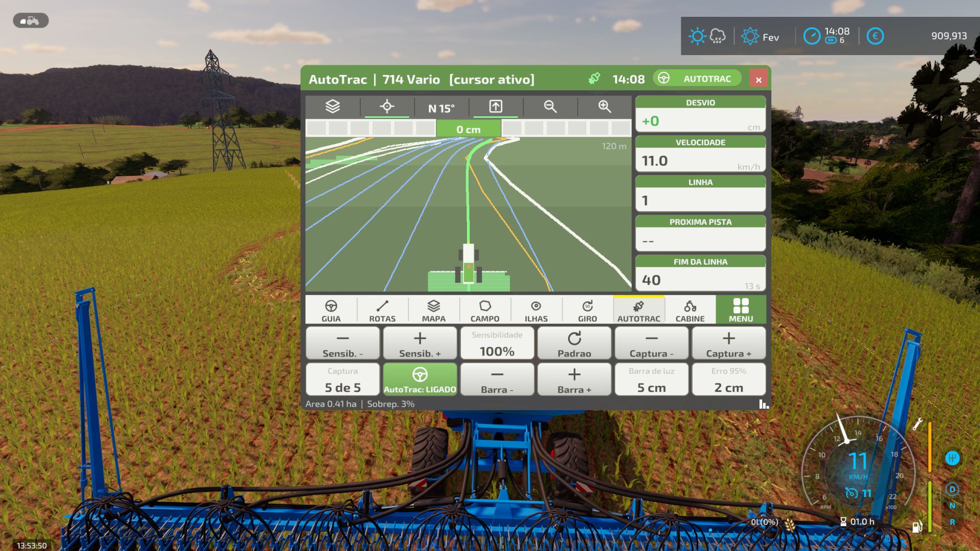This screenshot has width=980, height=551.
Task: Center map on vehicle with crosshair icon
Action: tap(387, 107)
